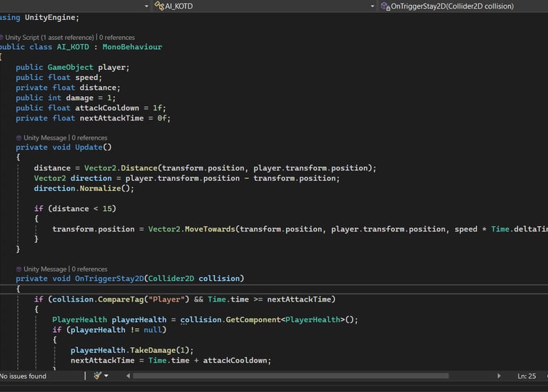Expand the code cleanup profile dropdown arrow

[x=106, y=376]
